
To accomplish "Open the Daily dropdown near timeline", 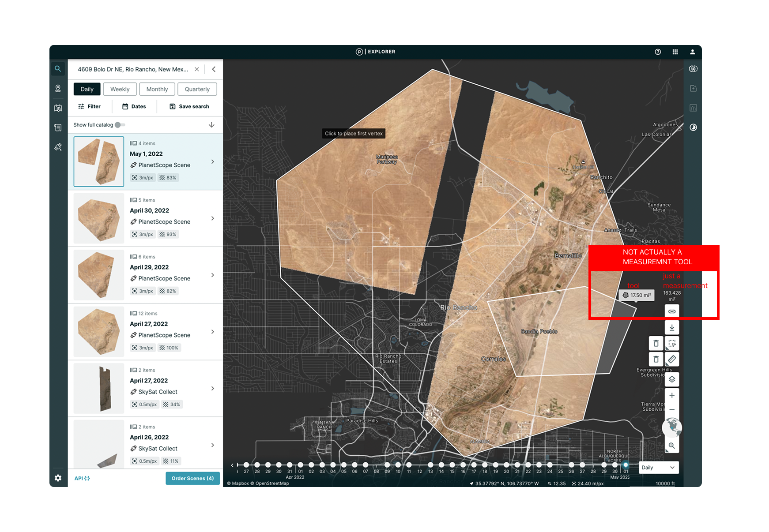I will 659,468.
